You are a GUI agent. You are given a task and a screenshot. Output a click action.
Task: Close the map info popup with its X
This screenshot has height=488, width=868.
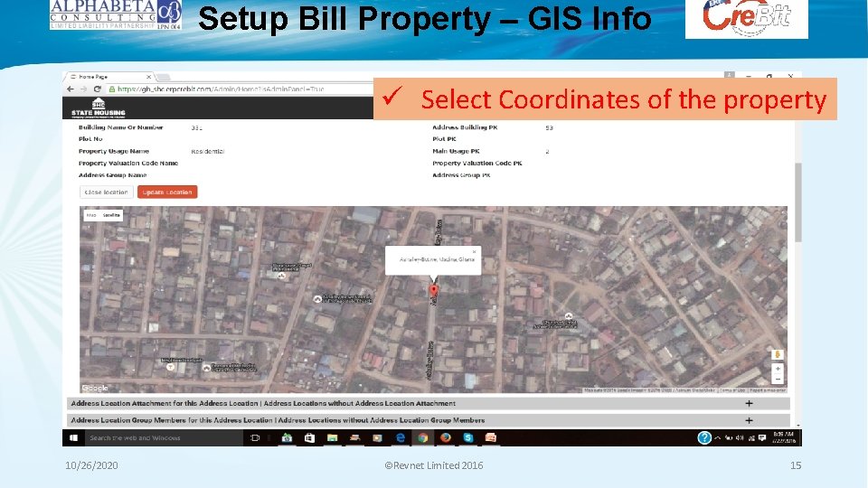(x=474, y=252)
